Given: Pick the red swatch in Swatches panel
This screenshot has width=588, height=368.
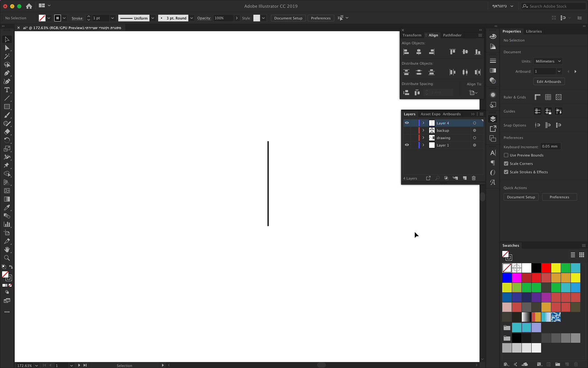Looking at the screenshot, I should (546, 268).
